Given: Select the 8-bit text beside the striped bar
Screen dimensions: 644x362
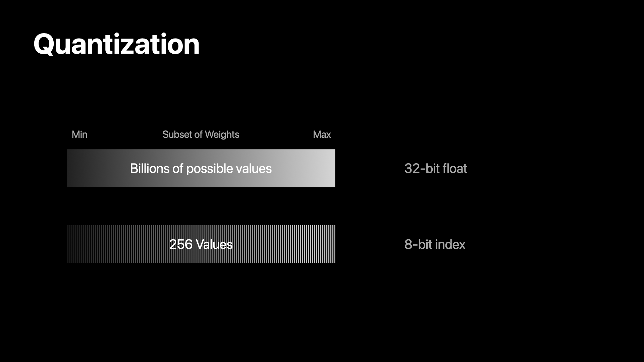Looking at the screenshot, I should click(418, 244).
